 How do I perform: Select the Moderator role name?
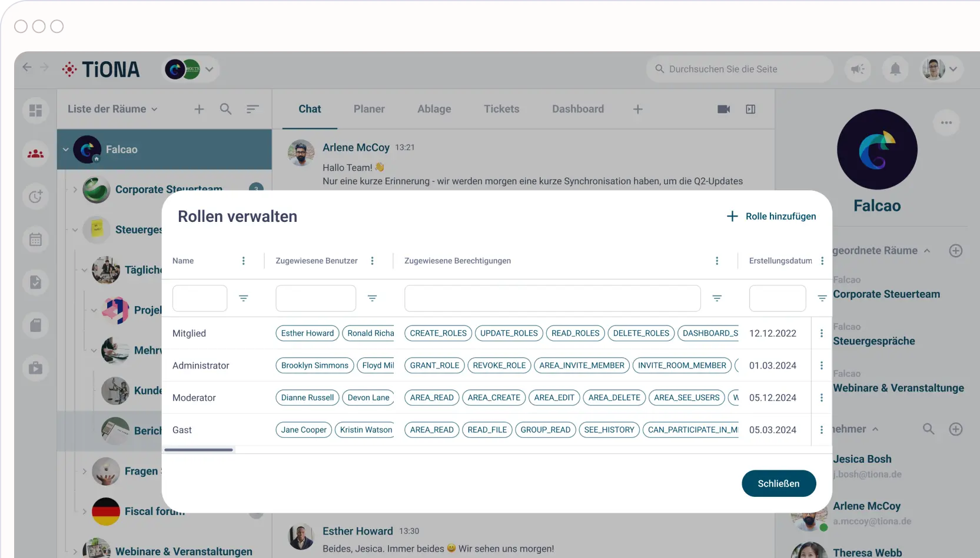pos(194,398)
